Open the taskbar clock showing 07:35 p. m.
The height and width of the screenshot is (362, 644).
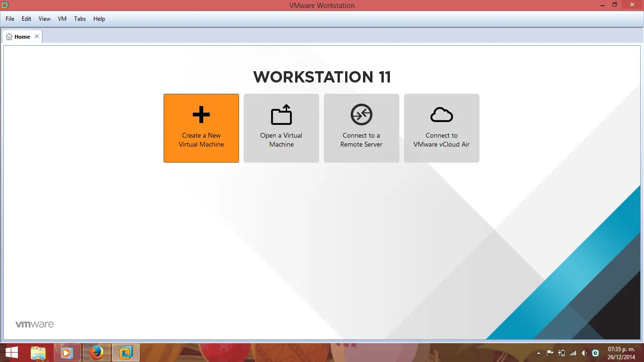[620, 353]
